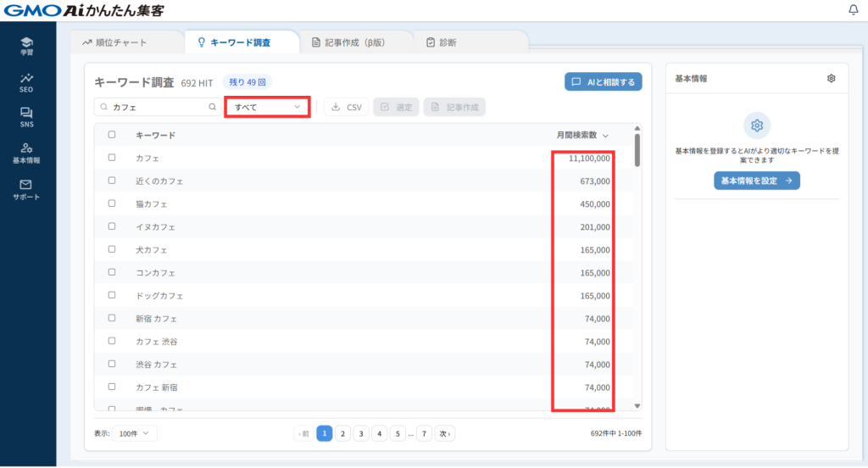Screen dimensions: 868x468
Task: Switch to the 順位チャート tab
Action: coord(116,42)
